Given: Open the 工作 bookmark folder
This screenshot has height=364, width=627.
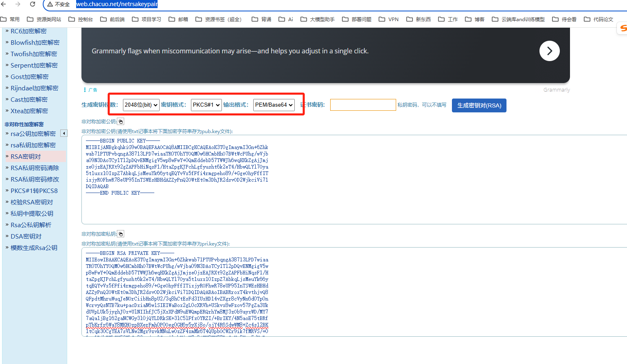Looking at the screenshot, I should click(448, 19).
